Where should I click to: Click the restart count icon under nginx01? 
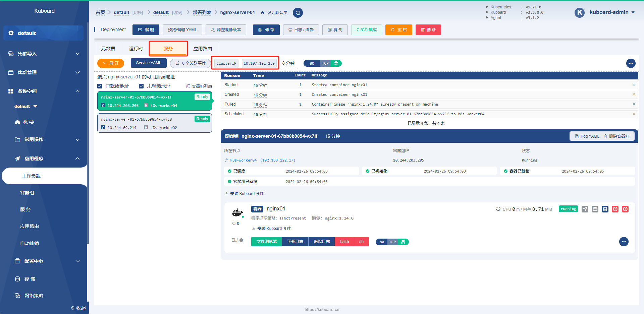pos(234,224)
